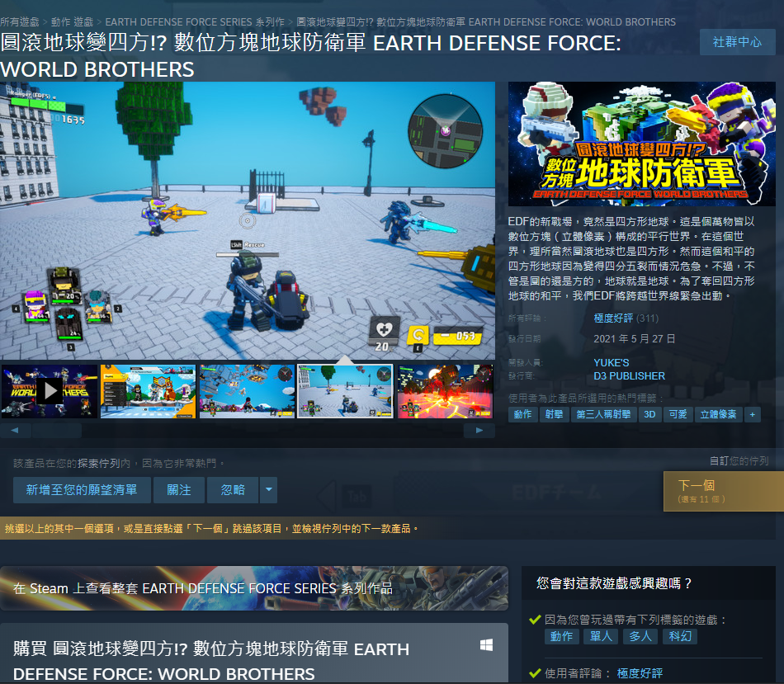The height and width of the screenshot is (684, 784).
Task: Click the right scroll arrow under thumbnails
Action: [479, 430]
